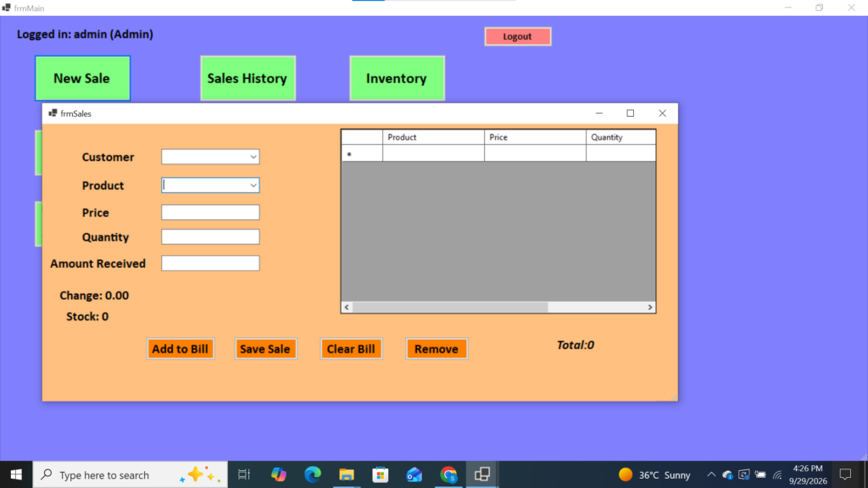Open the Wi-Fi network tray icon

(778, 474)
